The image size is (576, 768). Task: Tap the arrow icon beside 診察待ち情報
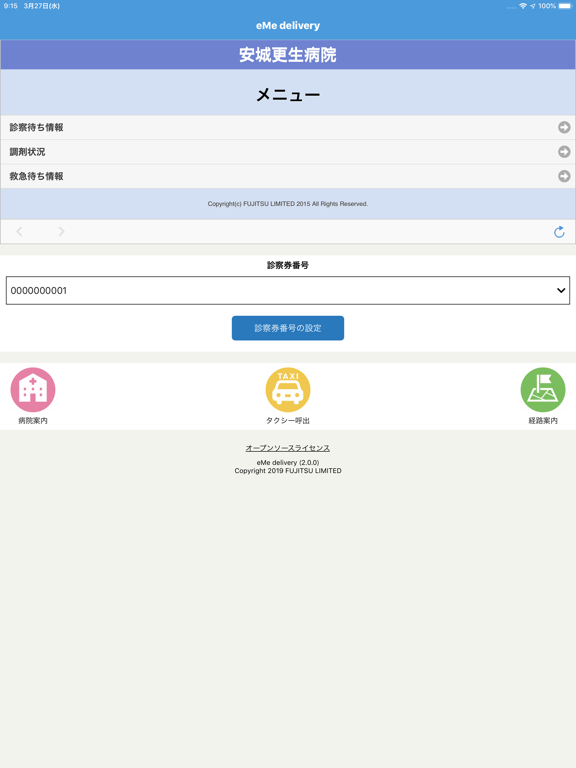pos(564,127)
